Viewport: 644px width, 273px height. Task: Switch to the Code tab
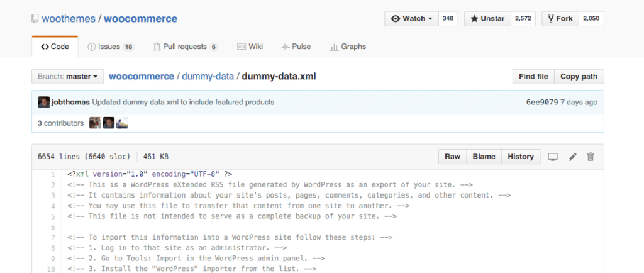[x=55, y=47]
